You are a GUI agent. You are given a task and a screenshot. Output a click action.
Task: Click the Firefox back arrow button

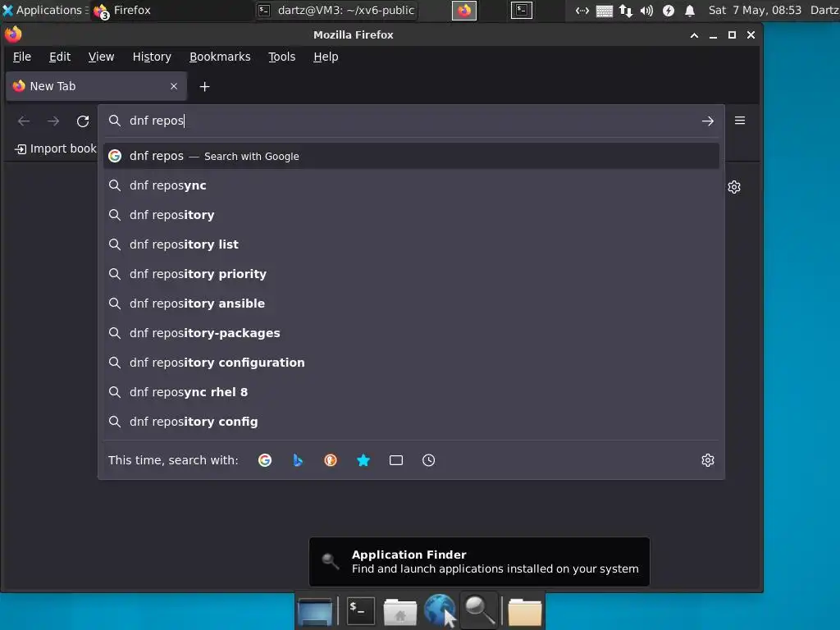tap(24, 121)
